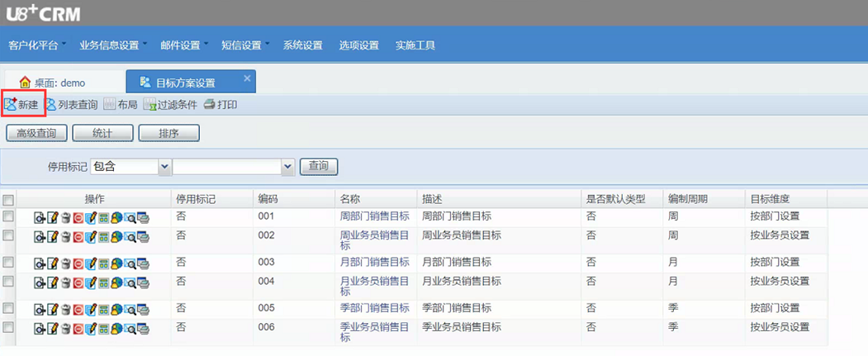This screenshot has height=356, width=868.
Task: Click red disable icon in row 006
Action: (78, 327)
